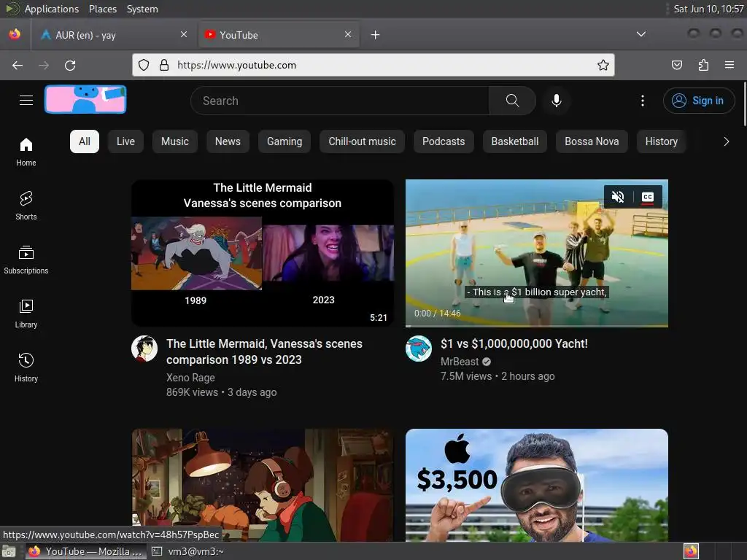This screenshot has height=560, width=747.
Task: Open The Little Mermaid comparison thumbnail
Action: [263, 253]
